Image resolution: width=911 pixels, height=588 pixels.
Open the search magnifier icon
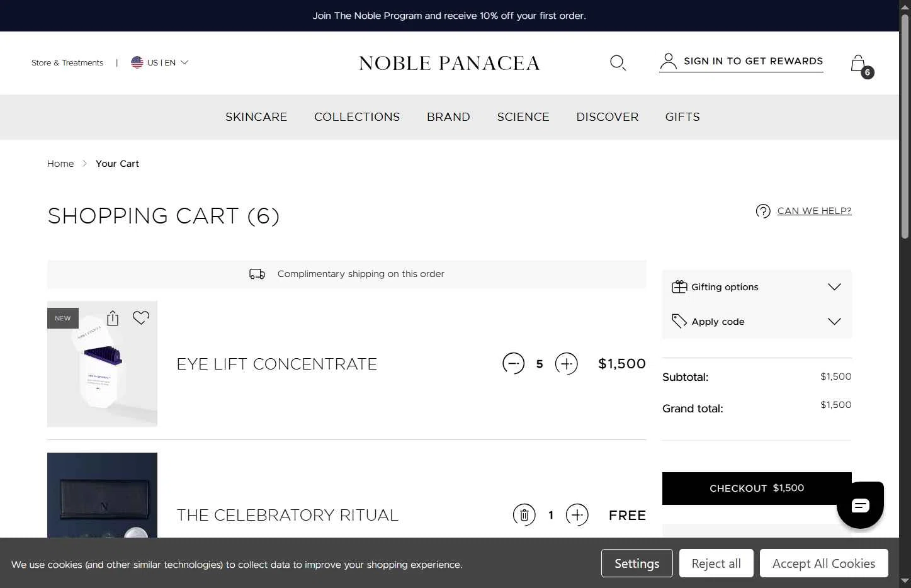[x=618, y=62]
